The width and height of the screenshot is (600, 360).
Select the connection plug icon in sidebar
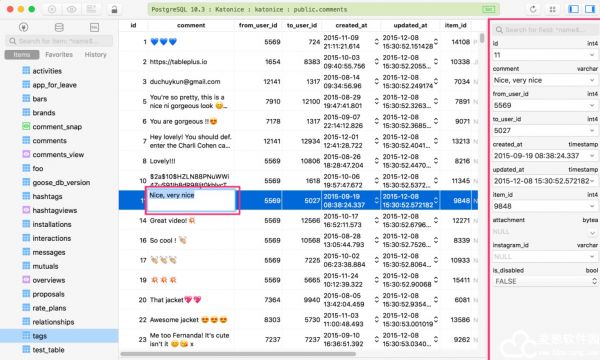pos(24,27)
